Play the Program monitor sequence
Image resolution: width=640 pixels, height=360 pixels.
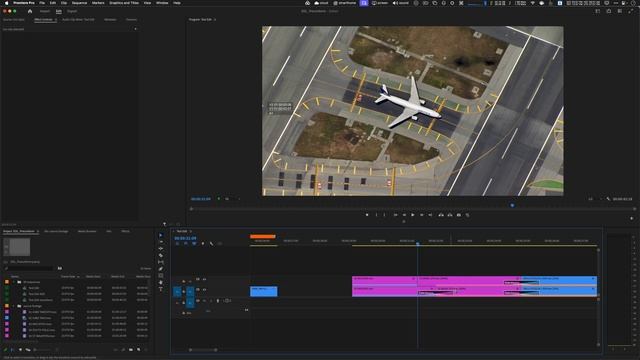tap(413, 215)
